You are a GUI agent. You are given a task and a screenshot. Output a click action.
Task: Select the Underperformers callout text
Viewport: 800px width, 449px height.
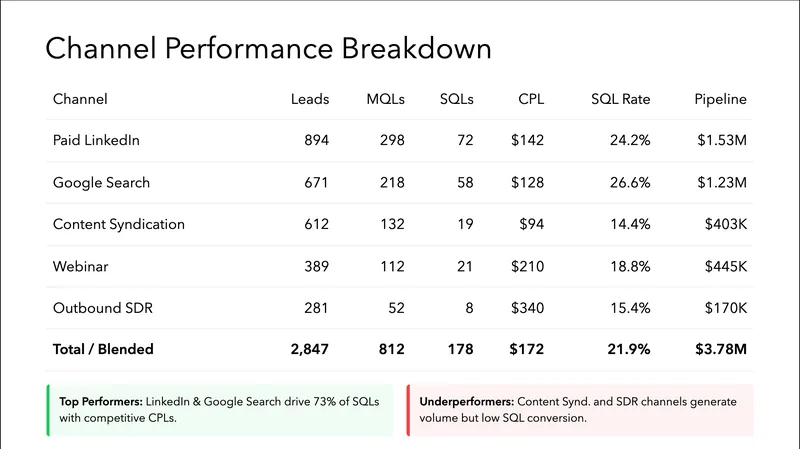(x=578, y=409)
